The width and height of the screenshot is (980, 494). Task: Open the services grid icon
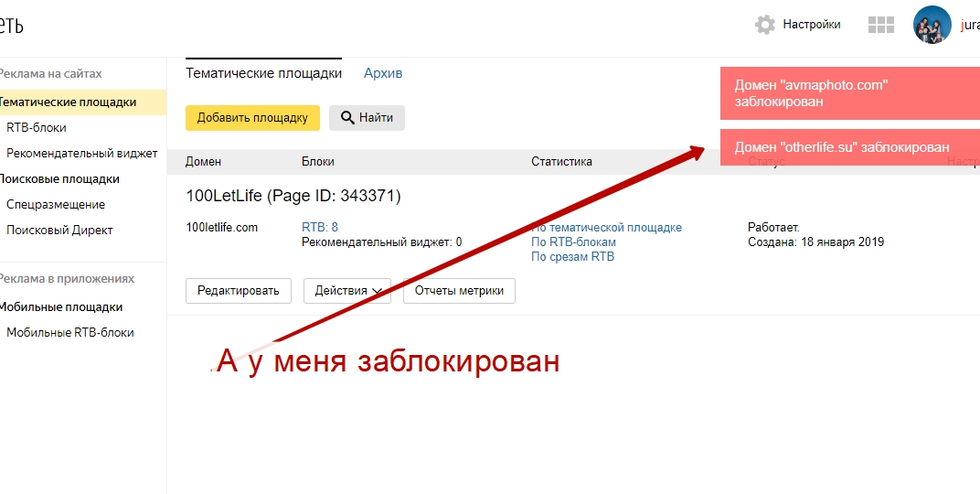[881, 25]
